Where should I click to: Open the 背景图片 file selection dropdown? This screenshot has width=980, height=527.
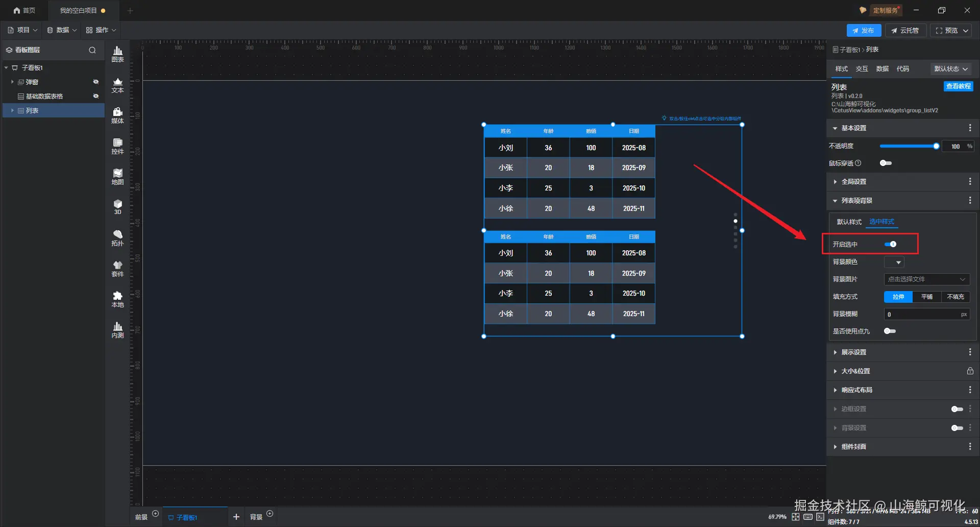pyautogui.click(x=927, y=279)
